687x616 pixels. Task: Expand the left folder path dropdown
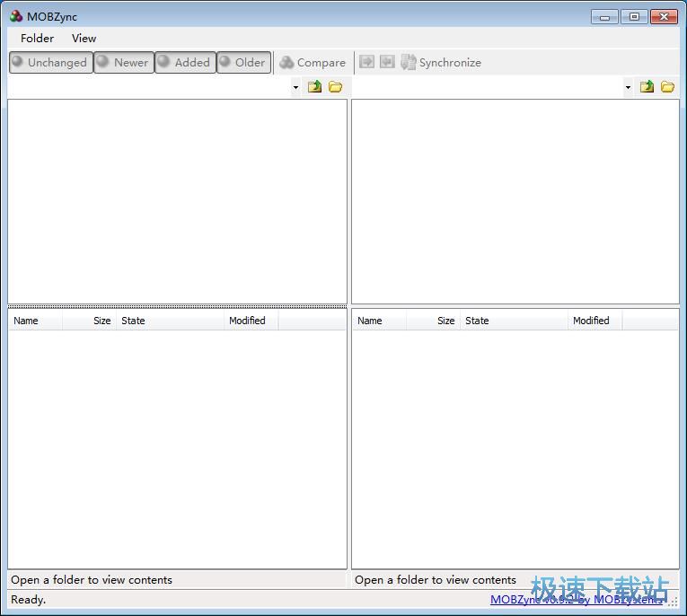pos(295,87)
